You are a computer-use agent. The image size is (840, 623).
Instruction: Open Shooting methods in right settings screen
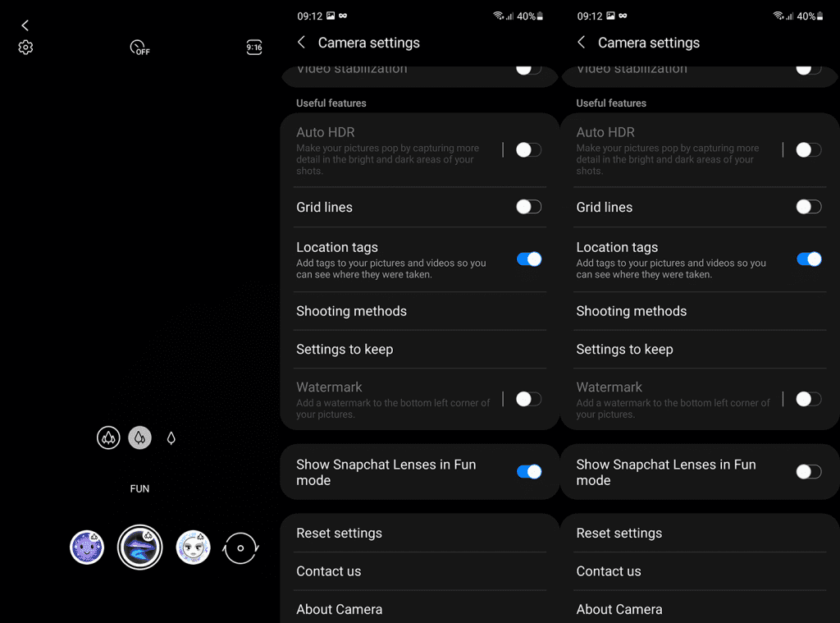tap(700, 311)
